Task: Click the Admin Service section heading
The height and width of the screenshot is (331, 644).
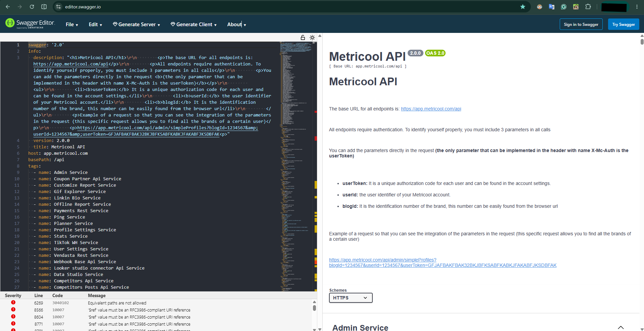Action: pyautogui.click(x=360, y=328)
